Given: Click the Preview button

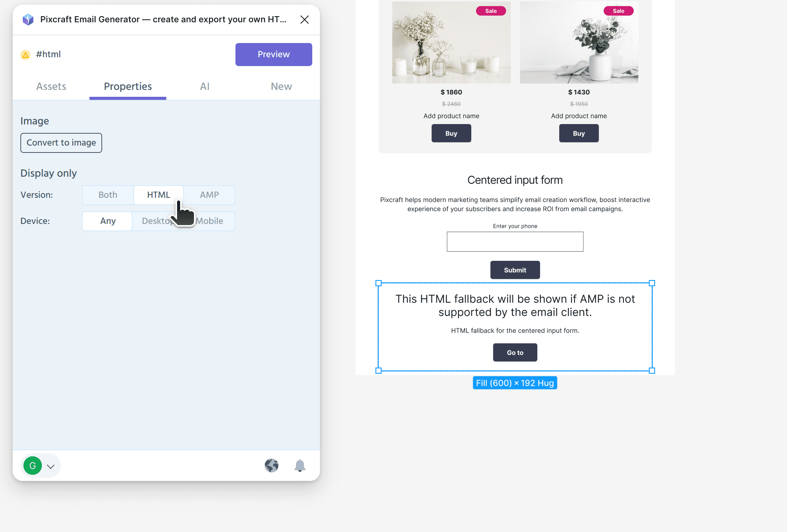Looking at the screenshot, I should tap(273, 55).
